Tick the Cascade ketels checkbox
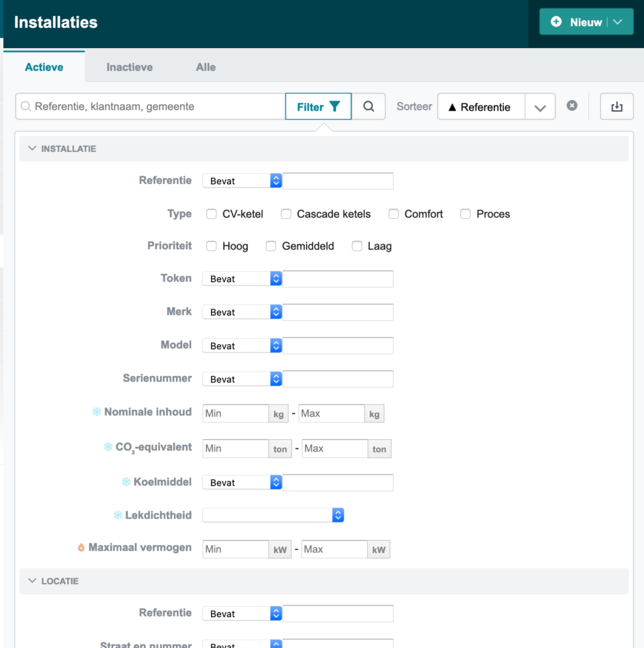Viewport: 644px width, 648px height. 286,214
